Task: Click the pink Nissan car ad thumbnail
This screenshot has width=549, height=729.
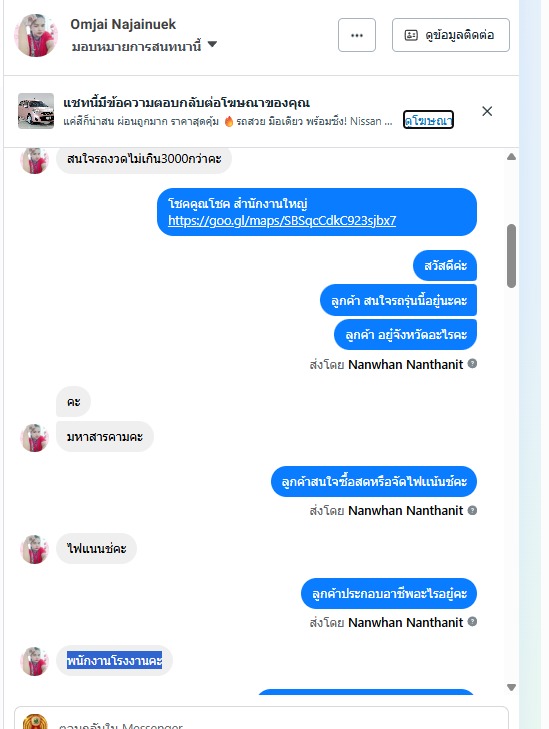Action: point(36,111)
